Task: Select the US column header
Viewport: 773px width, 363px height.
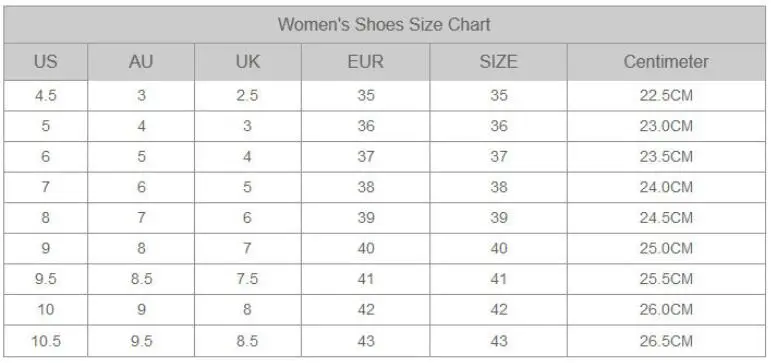Action: click(45, 62)
